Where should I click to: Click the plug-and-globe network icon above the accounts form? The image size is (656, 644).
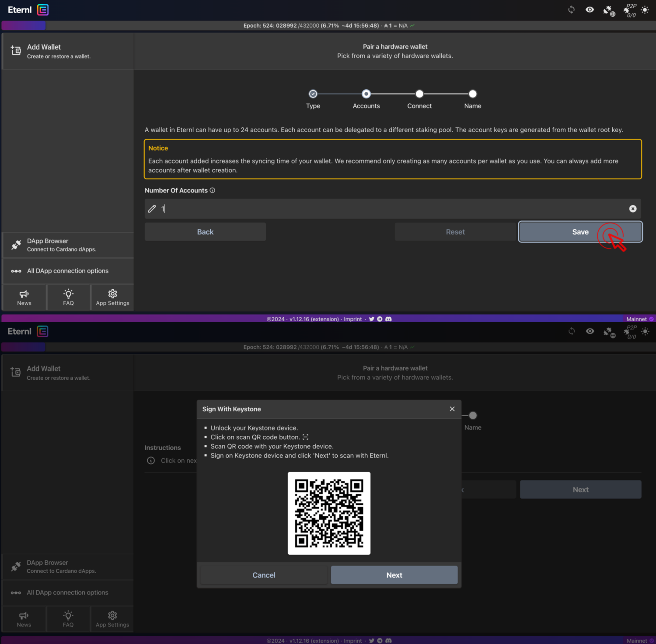pos(609,11)
